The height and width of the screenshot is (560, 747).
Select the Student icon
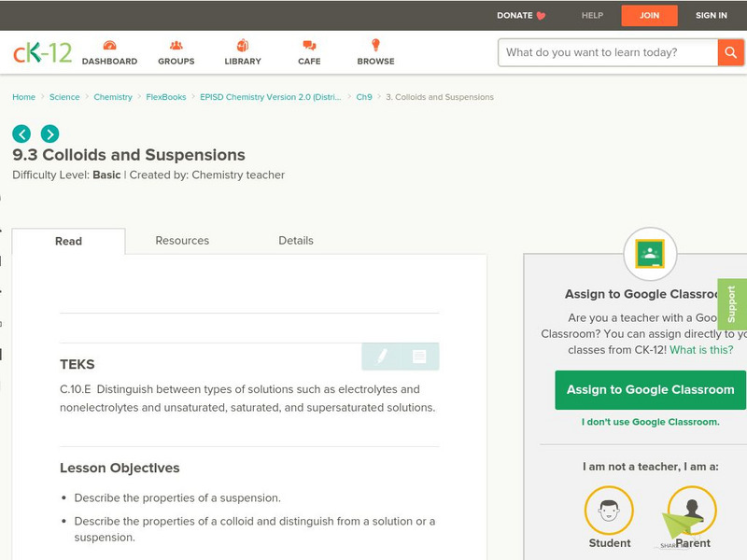click(608, 511)
